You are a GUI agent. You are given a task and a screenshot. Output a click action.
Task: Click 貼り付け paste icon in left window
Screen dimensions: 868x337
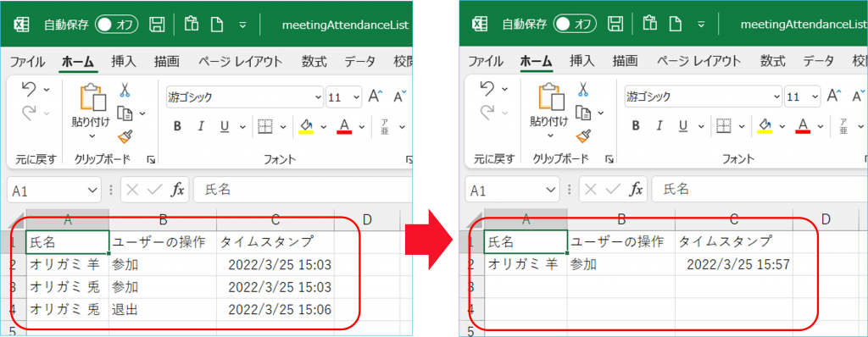click(x=92, y=98)
